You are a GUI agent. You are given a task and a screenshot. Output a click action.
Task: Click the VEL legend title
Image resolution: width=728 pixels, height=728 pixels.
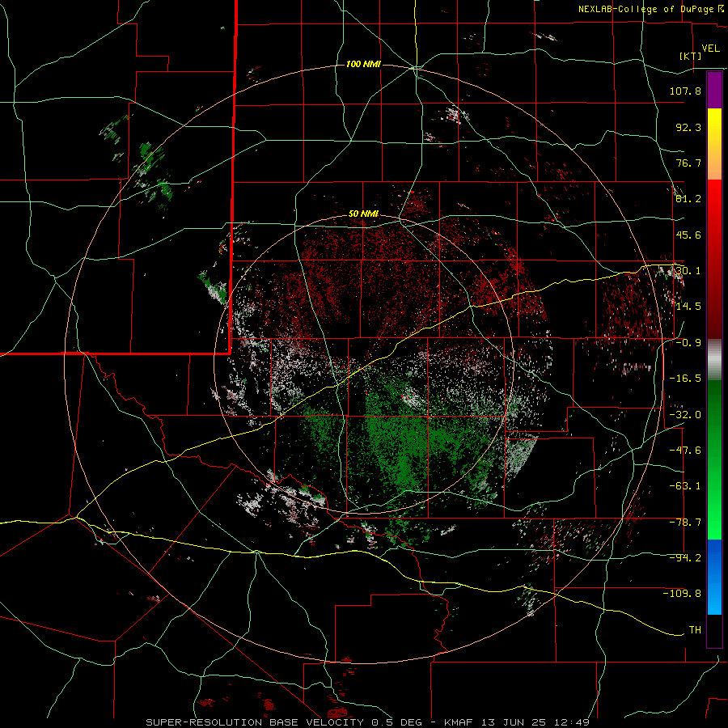click(710, 49)
